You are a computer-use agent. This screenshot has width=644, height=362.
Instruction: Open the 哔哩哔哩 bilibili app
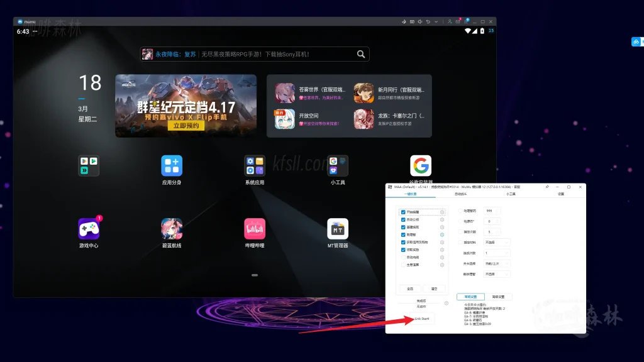coord(255,229)
